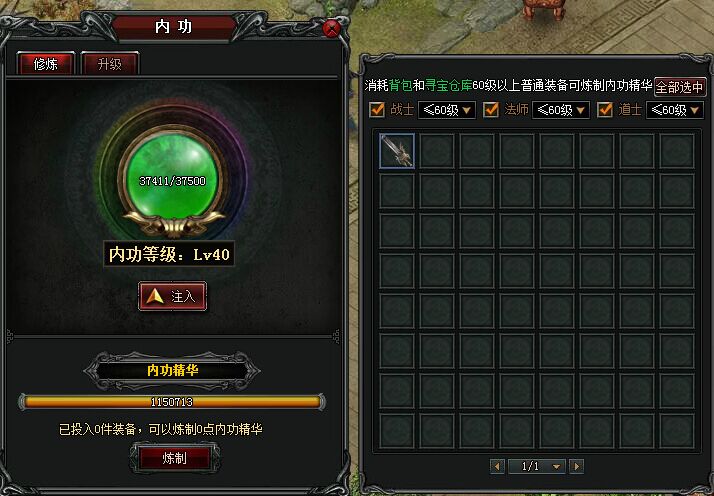Open the 战士 level filter dropdown

447,110
